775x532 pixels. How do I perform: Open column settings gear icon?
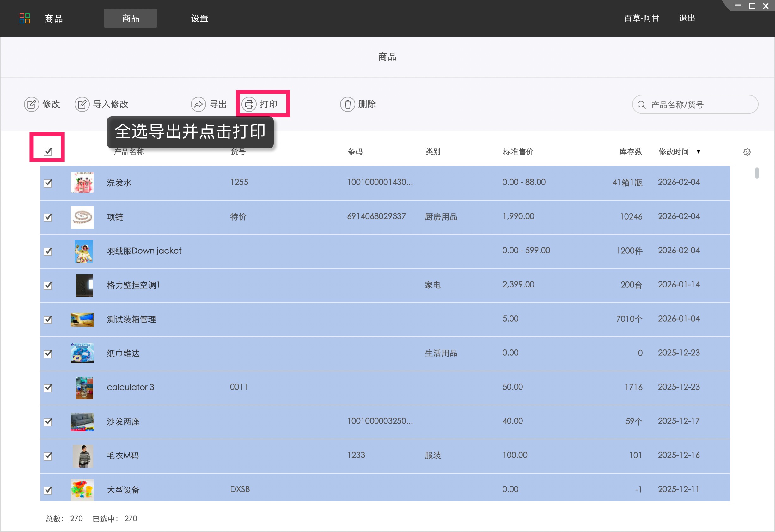747,152
